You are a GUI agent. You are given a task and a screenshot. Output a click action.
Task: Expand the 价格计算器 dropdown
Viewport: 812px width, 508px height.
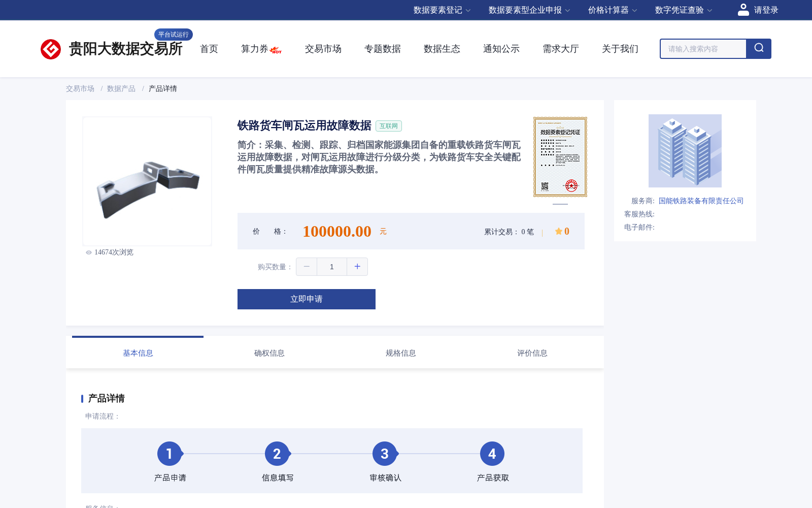(x=613, y=10)
